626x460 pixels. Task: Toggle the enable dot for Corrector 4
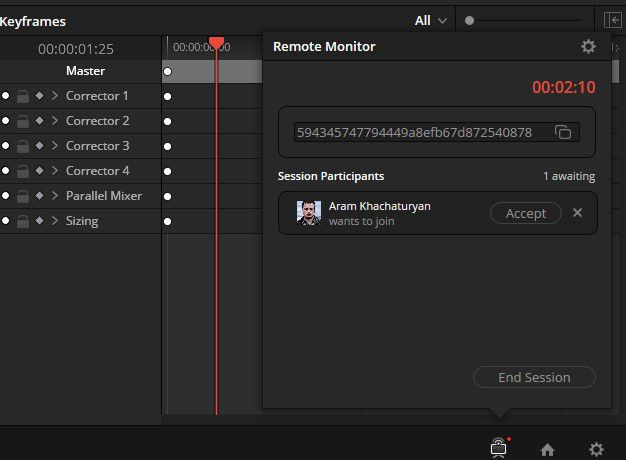coord(6,171)
